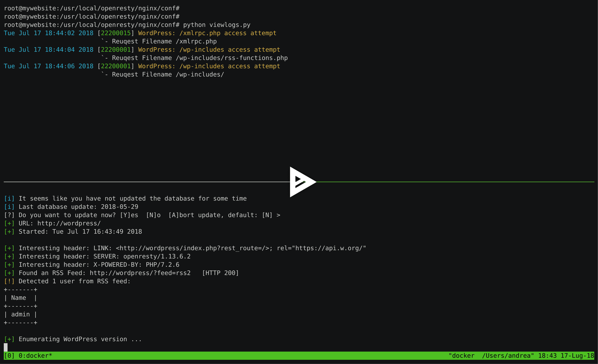Click the http://wordpress/index.php?rest_route=/ link
The width and height of the screenshot is (598, 364).
tap(193, 248)
